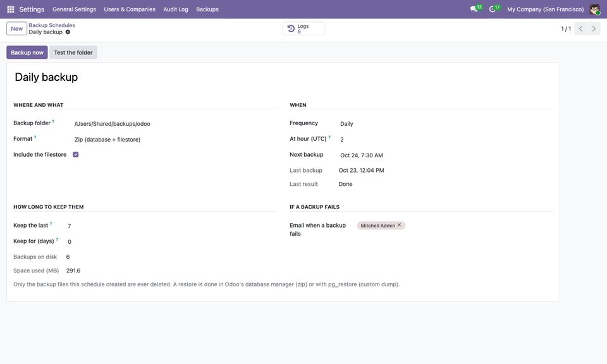607x364 pixels.
Task: Click the 1 / 1 record pager
Action: coord(566,28)
